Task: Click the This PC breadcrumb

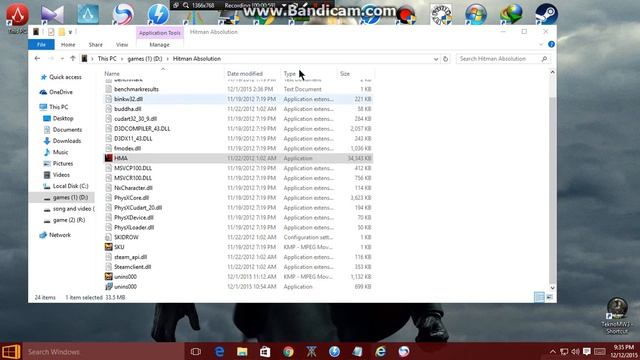Action: tap(107, 59)
